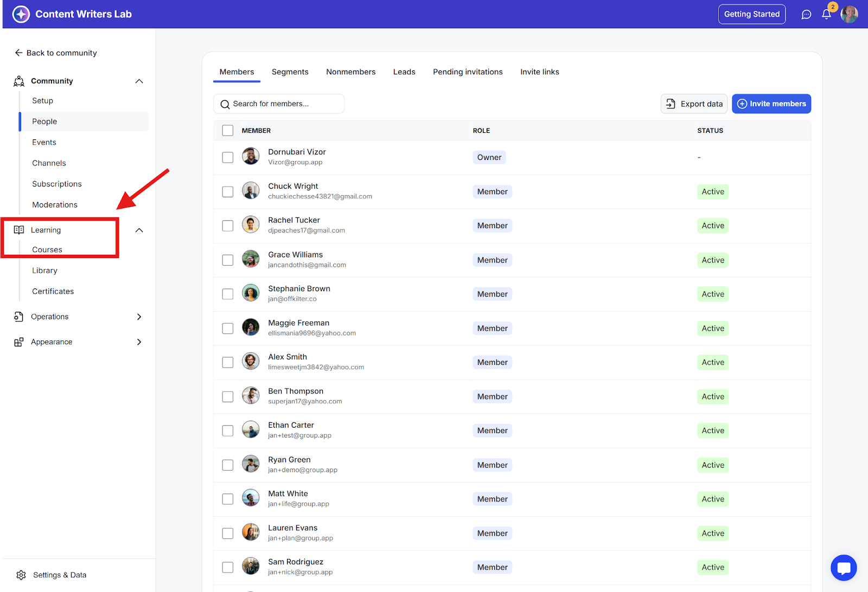Open Courses in the sidebar

(47, 250)
